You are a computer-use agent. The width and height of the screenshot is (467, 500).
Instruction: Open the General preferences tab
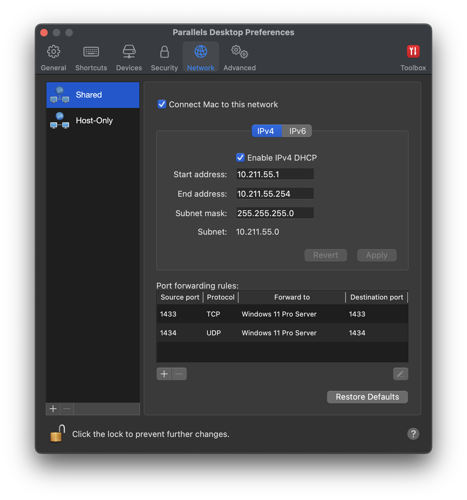click(x=53, y=58)
